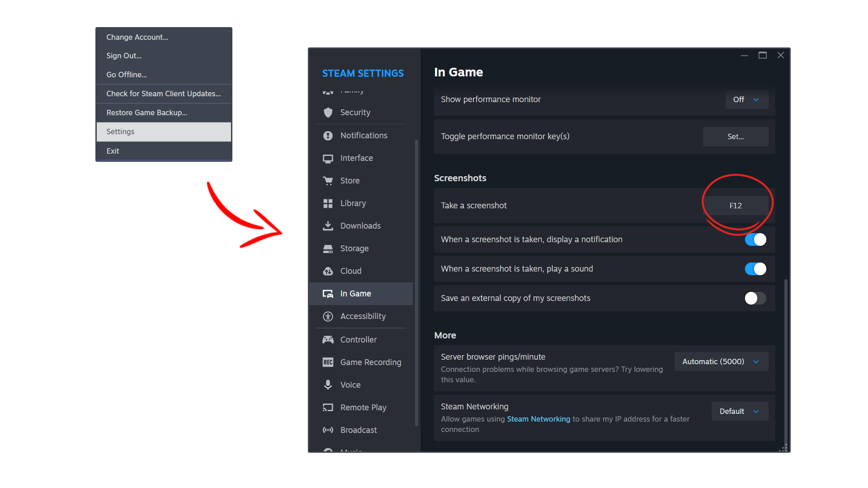Toggle display a notification for screenshots
Screen dimensions: 868x488
(x=755, y=239)
